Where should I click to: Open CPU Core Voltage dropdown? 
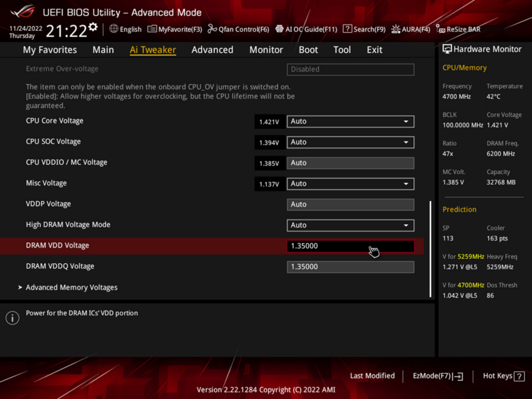[351, 122]
